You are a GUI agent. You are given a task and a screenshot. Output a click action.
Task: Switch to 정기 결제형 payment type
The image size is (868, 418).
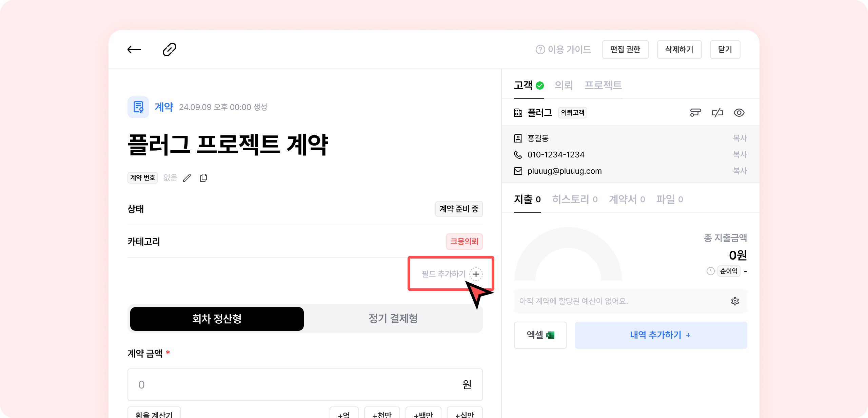pos(393,319)
